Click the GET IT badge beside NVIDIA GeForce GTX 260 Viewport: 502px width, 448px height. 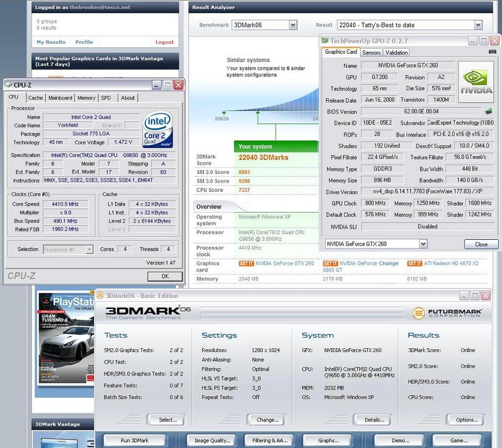pos(246,263)
